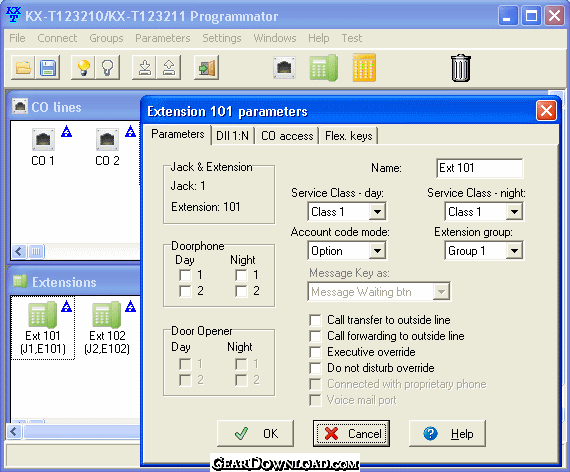Click the Extensions panel header icon
The image size is (570, 472).
[x=20, y=281]
